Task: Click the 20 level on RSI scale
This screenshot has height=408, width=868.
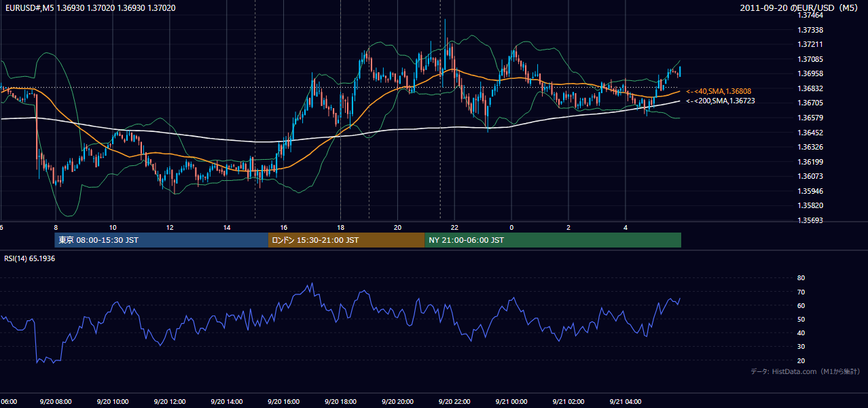Action: 801,360
